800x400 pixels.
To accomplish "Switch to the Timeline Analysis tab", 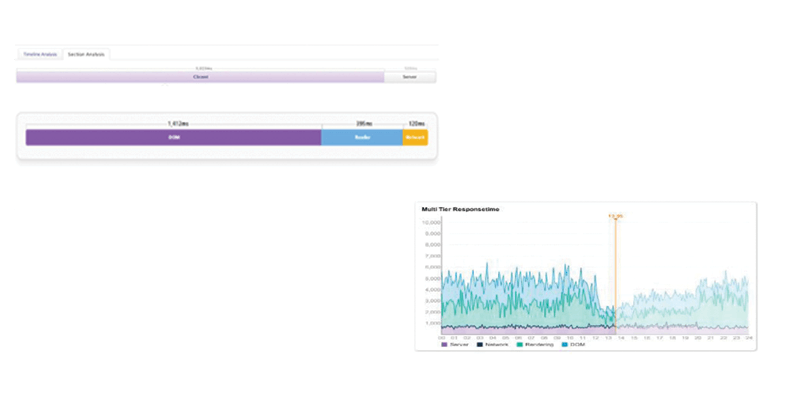I will coord(40,54).
